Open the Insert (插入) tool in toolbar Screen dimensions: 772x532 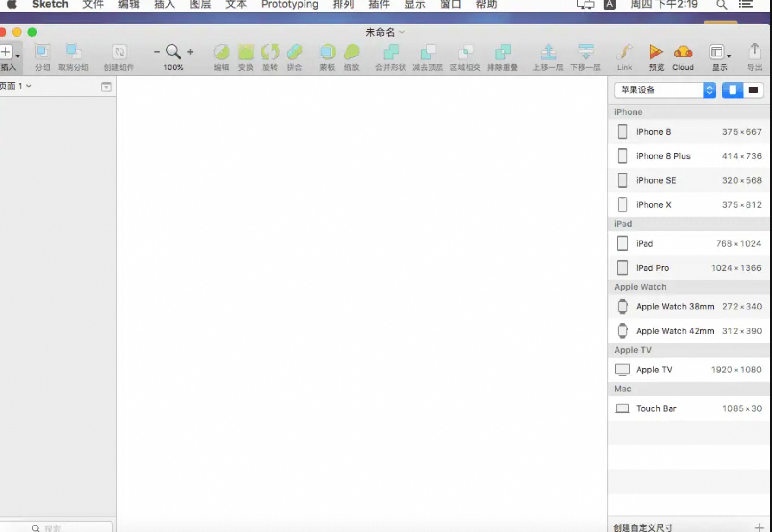(x=8, y=57)
